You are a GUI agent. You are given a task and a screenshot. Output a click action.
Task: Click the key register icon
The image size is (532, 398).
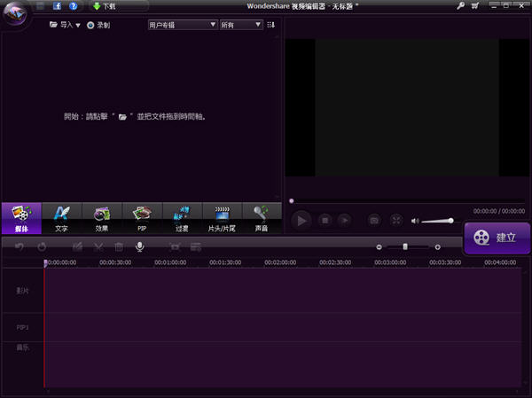tap(460, 6)
